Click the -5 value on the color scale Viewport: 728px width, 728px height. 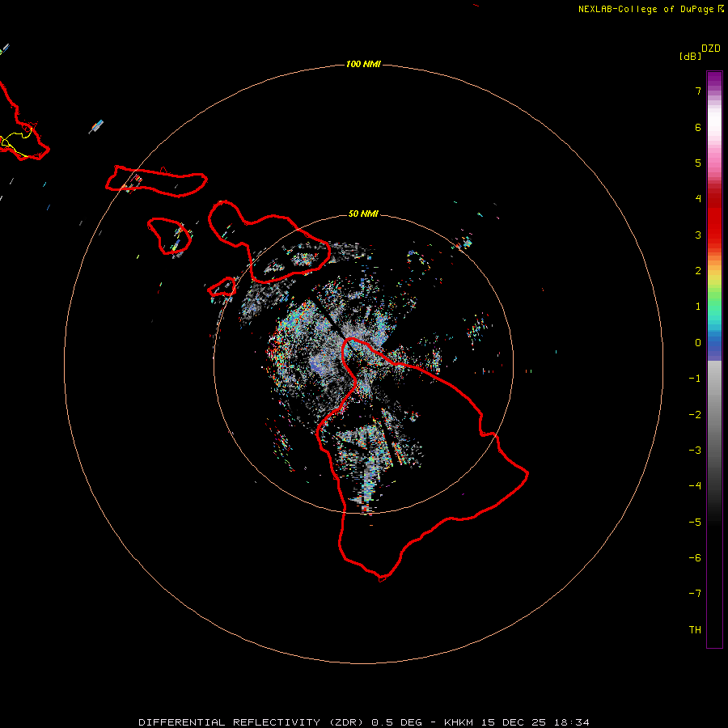[x=695, y=522]
